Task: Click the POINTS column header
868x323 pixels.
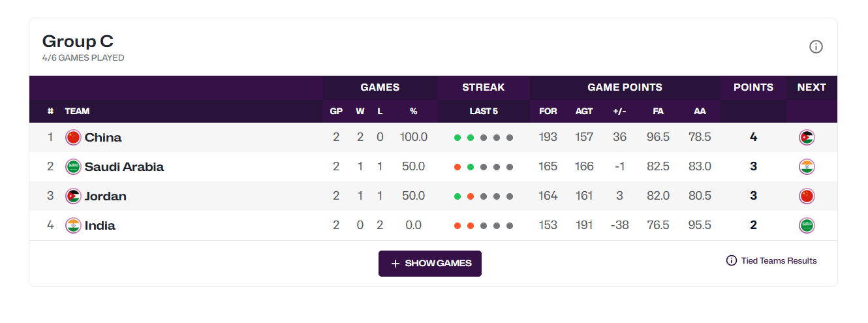Action: (753, 87)
